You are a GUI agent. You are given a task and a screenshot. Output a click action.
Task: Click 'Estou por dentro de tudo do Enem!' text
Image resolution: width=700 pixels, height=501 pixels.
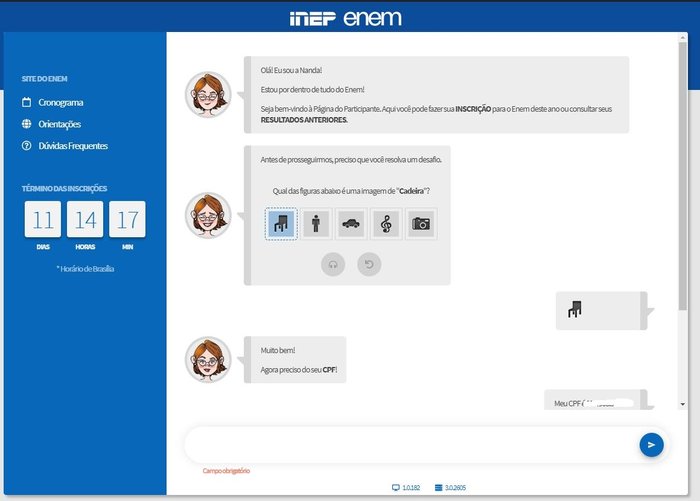[x=312, y=90]
